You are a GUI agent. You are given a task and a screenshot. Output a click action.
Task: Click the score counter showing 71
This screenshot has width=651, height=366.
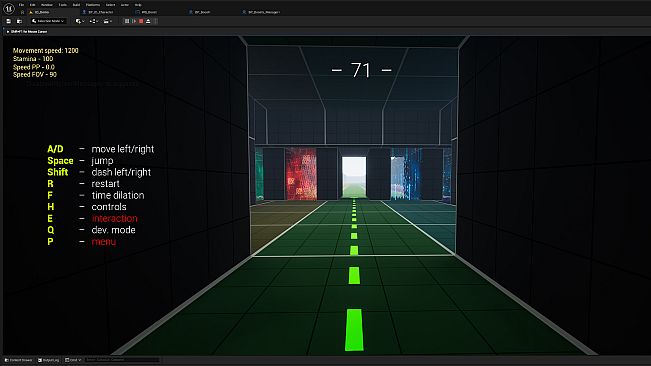pyautogui.click(x=361, y=70)
